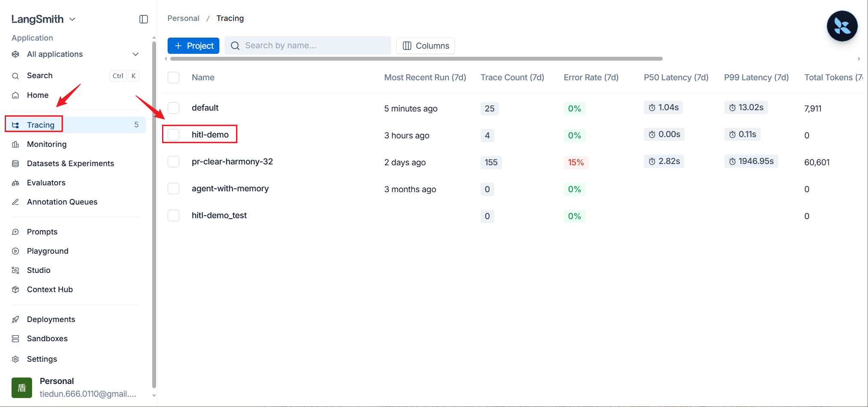The height and width of the screenshot is (407, 868).
Task: Click the tiedun.666.0110 account email
Action: click(x=88, y=394)
